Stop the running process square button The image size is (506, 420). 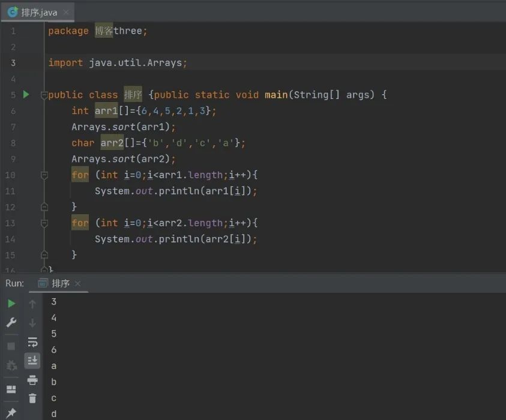point(11,346)
